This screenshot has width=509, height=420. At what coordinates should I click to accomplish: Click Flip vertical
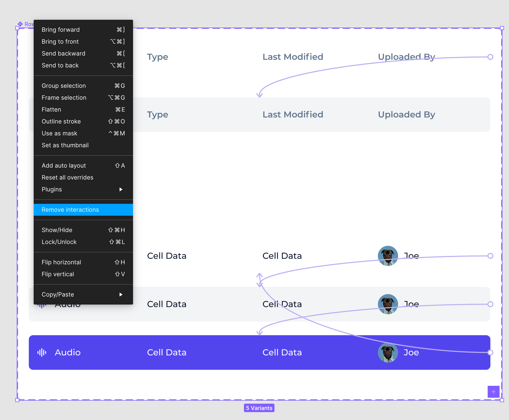pyautogui.click(x=83, y=274)
